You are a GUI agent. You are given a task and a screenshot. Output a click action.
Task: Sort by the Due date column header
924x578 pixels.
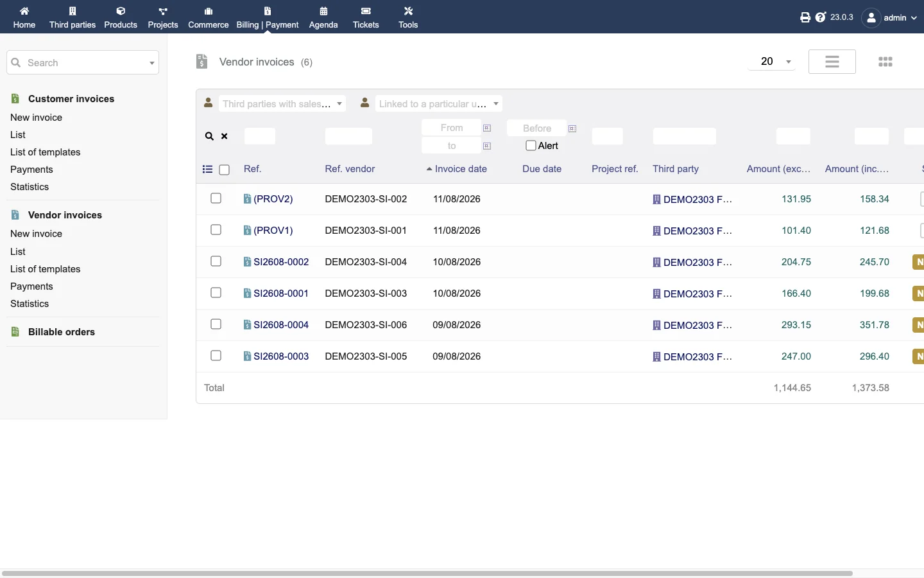(x=542, y=169)
